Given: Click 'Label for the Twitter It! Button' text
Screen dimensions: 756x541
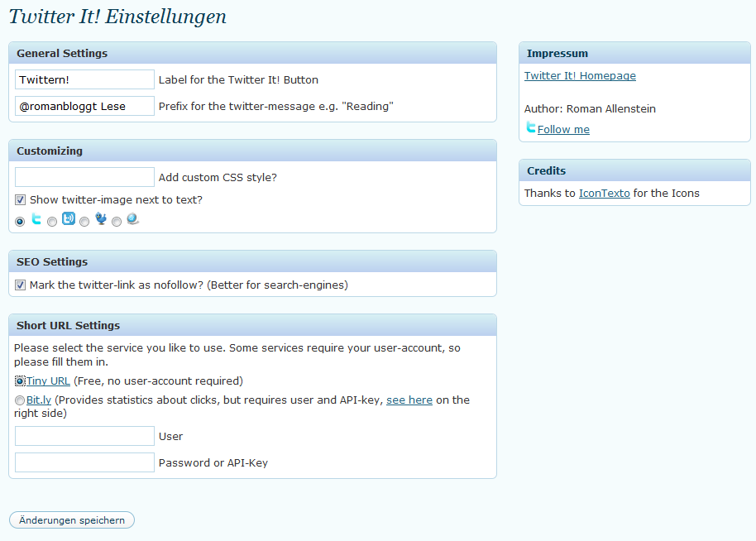Looking at the screenshot, I should pos(238,79).
